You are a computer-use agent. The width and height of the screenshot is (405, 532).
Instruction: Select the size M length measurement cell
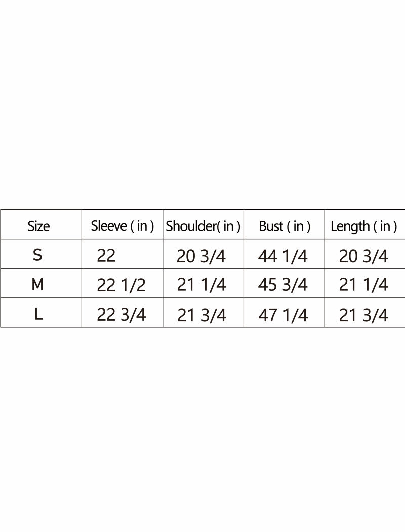coord(363,285)
